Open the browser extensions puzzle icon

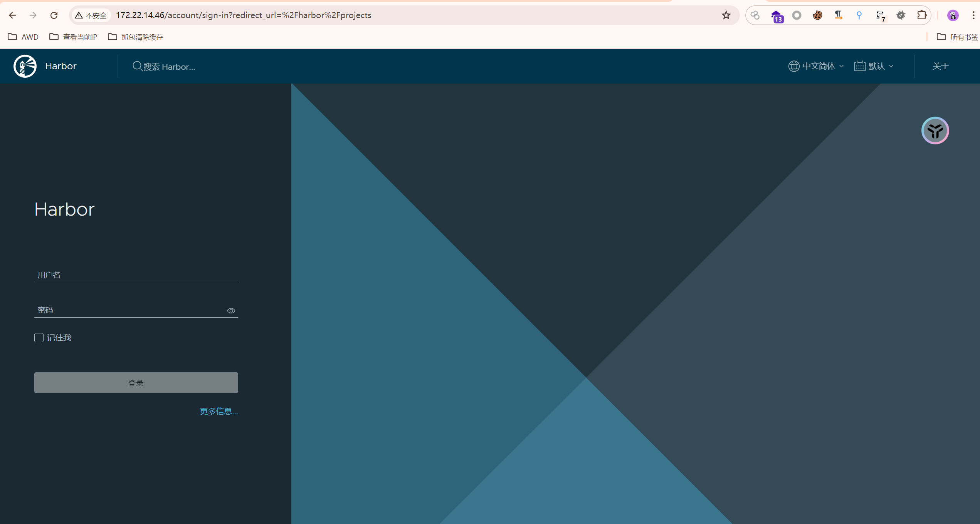click(921, 15)
